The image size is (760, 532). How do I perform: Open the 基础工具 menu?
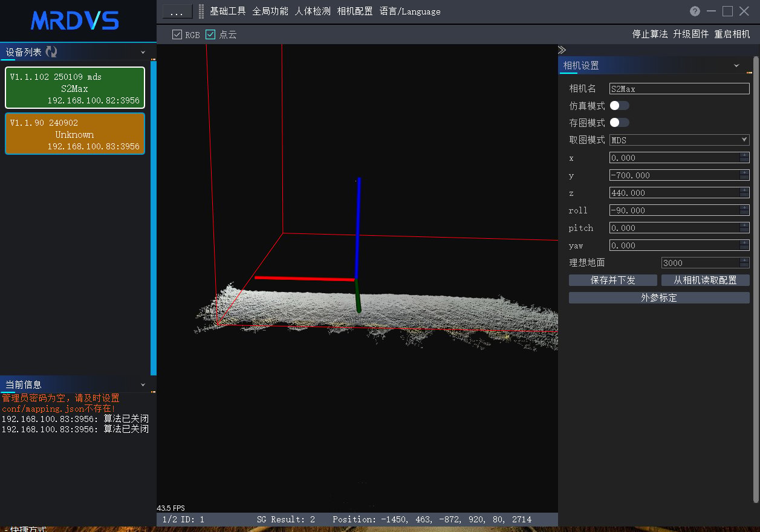[228, 11]
